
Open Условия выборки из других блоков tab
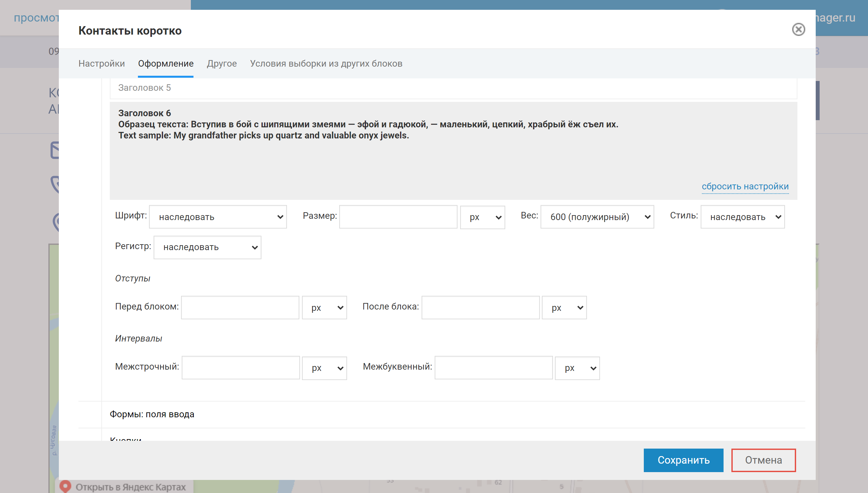[x=326, y=64]
